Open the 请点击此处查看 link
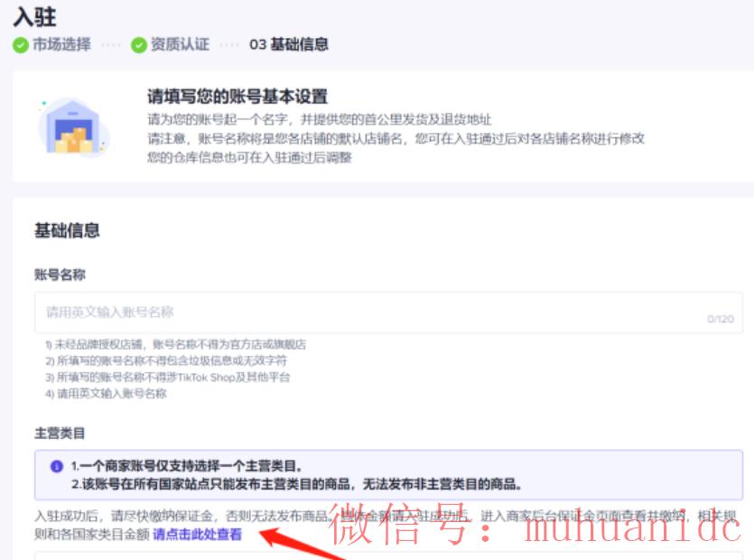This screenshot has height=560, width=755. (197, 535)
